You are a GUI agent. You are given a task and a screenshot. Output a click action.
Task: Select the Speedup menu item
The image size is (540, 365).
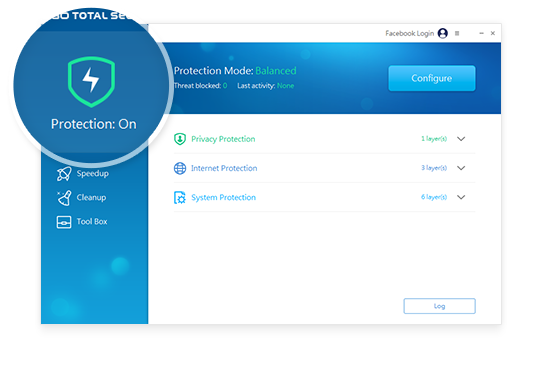click(83, 174)
